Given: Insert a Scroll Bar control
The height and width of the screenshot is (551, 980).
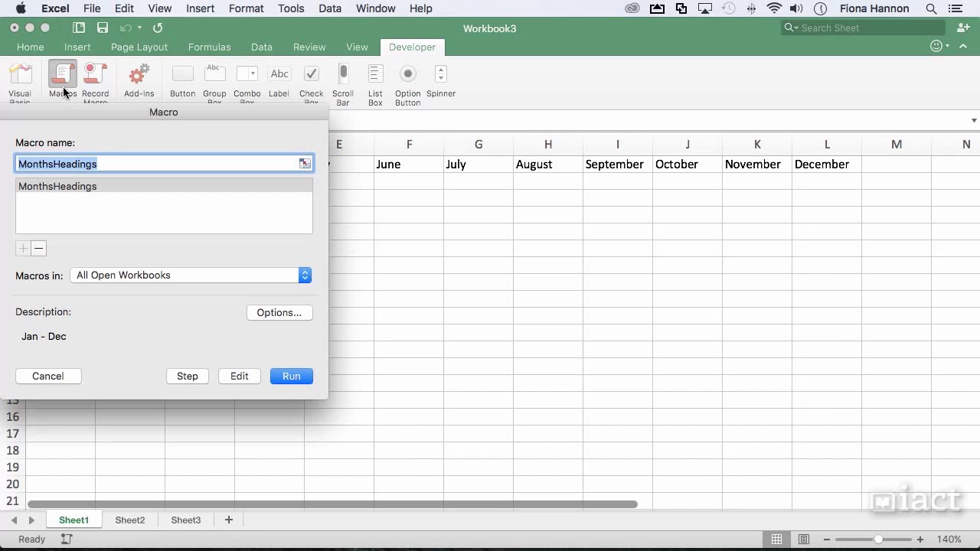Looking at the screenshot, I should click(x=343, y=74).
